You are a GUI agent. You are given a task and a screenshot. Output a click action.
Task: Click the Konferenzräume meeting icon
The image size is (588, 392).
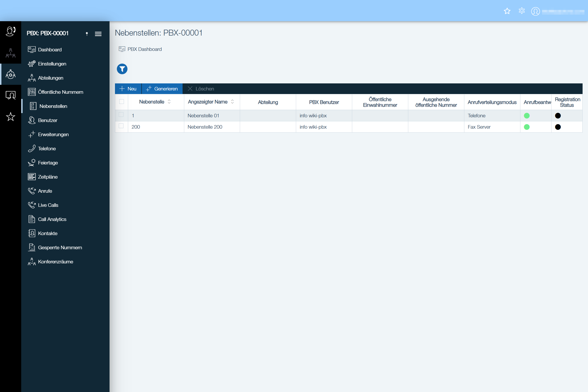(32, 261)
